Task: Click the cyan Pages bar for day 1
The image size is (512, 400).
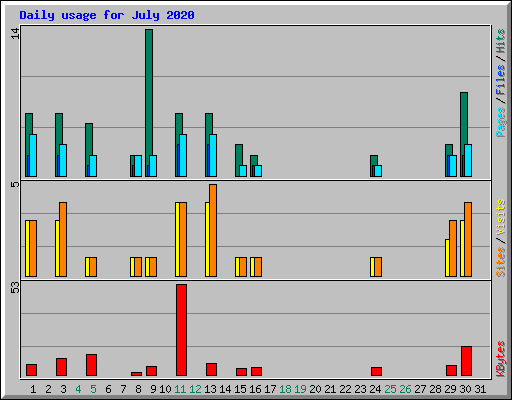Action: pos(33,155)
